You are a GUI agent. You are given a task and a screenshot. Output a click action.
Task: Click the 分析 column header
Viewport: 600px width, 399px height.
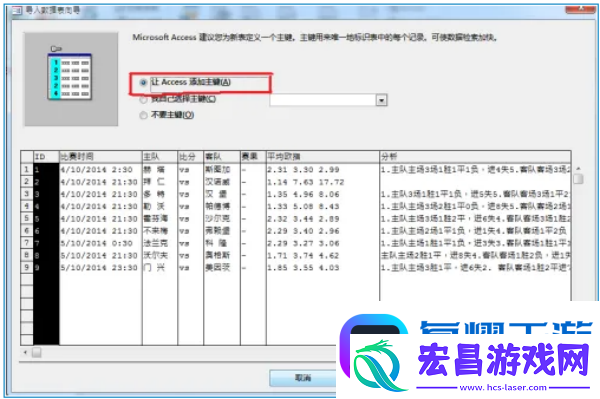[x=475, y=156]
